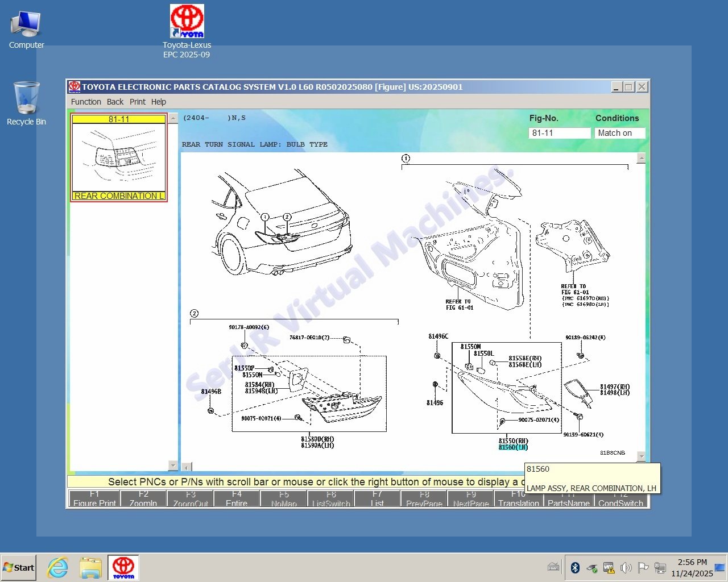The height and width of the screenshot is (582, 728).
Task: Select the 81-11 Rear Combination thumbnail
Action: point(119,157)
